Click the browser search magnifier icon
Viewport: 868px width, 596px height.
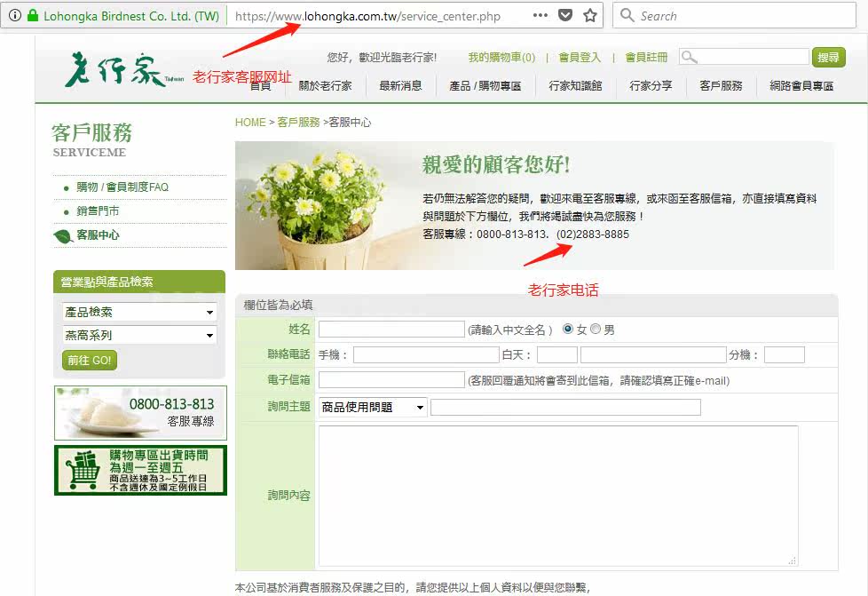coord(627,15)
